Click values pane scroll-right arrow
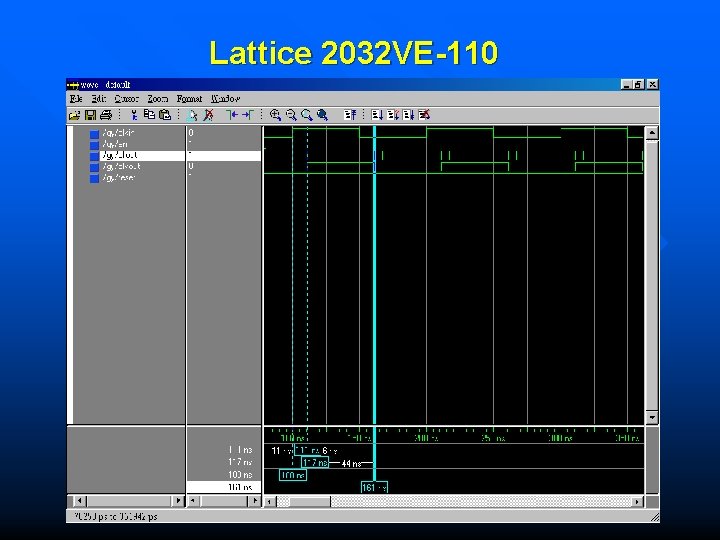 (x=254, y=501)
